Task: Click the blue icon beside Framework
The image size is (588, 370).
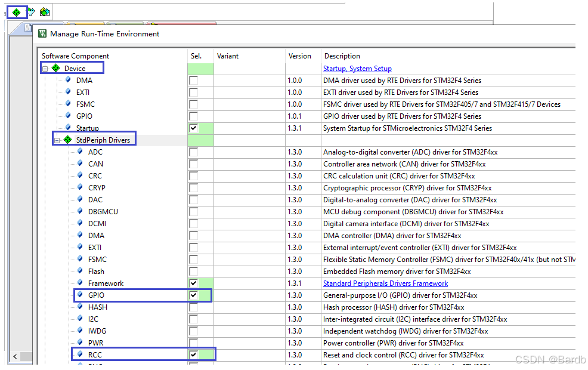Action: click(80, 282)
